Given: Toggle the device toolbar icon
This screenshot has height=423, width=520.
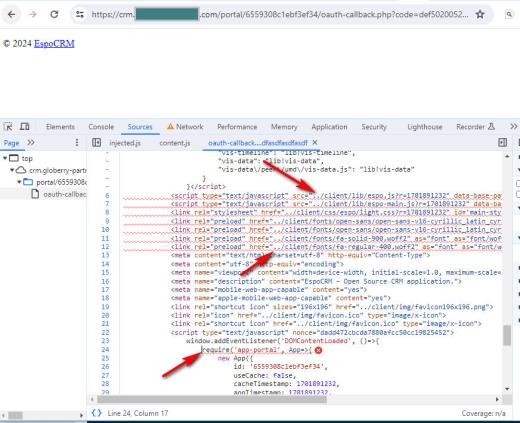Looking at the screenshot, I should (x=25, y=127).
